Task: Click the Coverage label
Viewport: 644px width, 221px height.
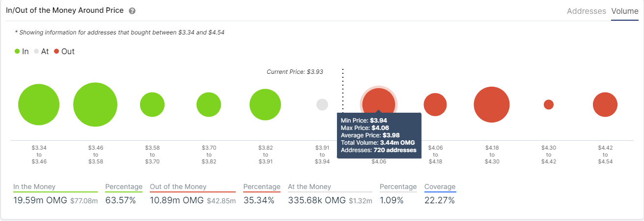Action: 440,187
